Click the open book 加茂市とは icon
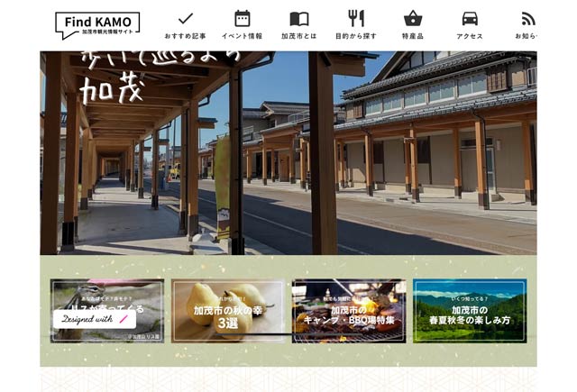The width and height of the screenshot is (577, 392). (x=299, y=19)
